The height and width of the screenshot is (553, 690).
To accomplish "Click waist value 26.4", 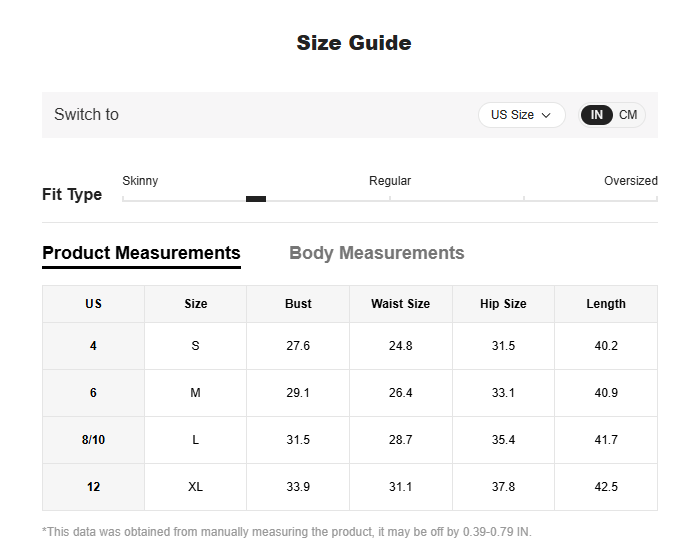I will pyautogui.click(x=400, y=393).
